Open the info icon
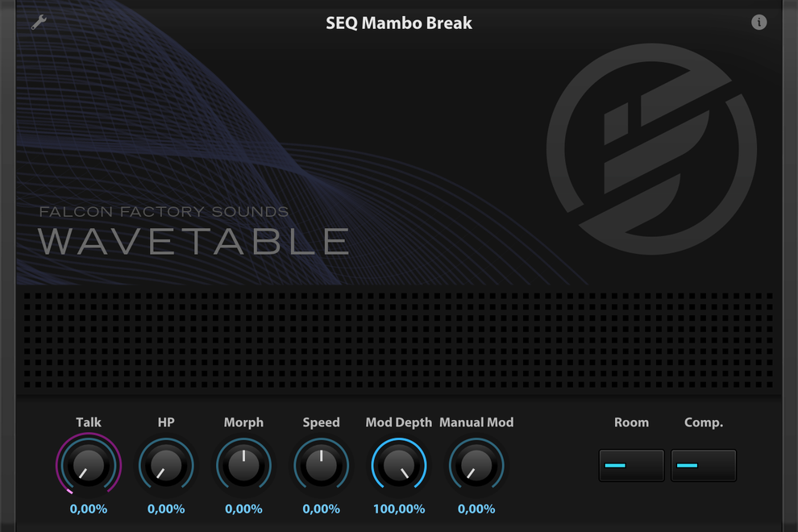 coord(759,23)
